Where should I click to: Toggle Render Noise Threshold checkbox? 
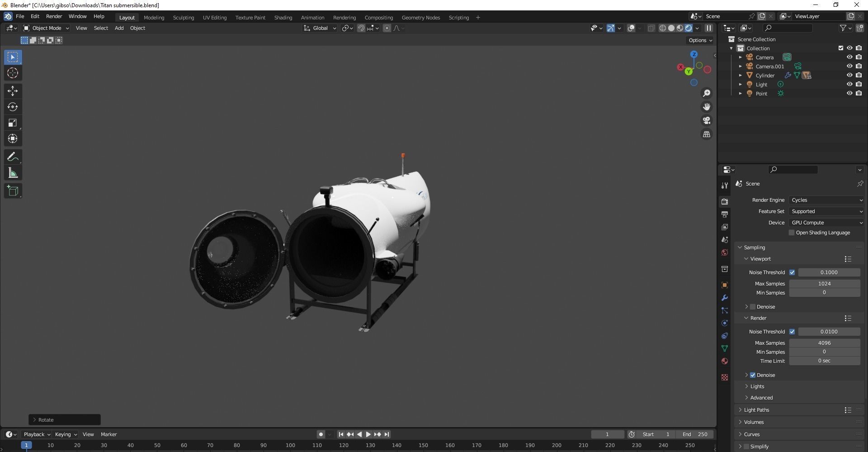click(792, 332)
